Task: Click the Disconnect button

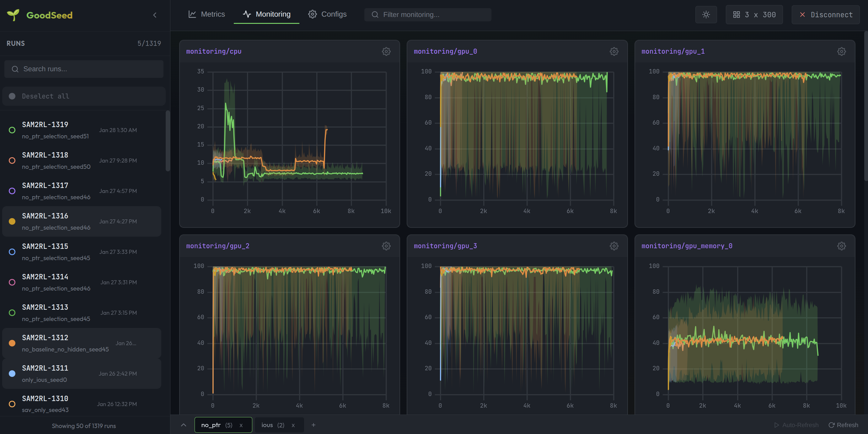Action: click(825, 14)
